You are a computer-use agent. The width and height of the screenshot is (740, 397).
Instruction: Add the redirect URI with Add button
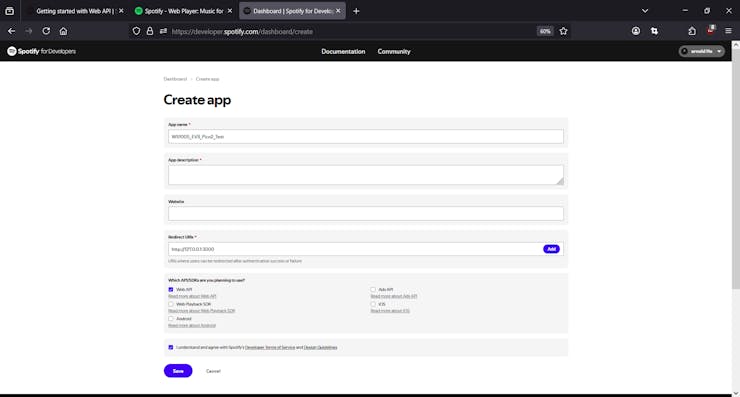pyautogui.click(x=551, y=249)
